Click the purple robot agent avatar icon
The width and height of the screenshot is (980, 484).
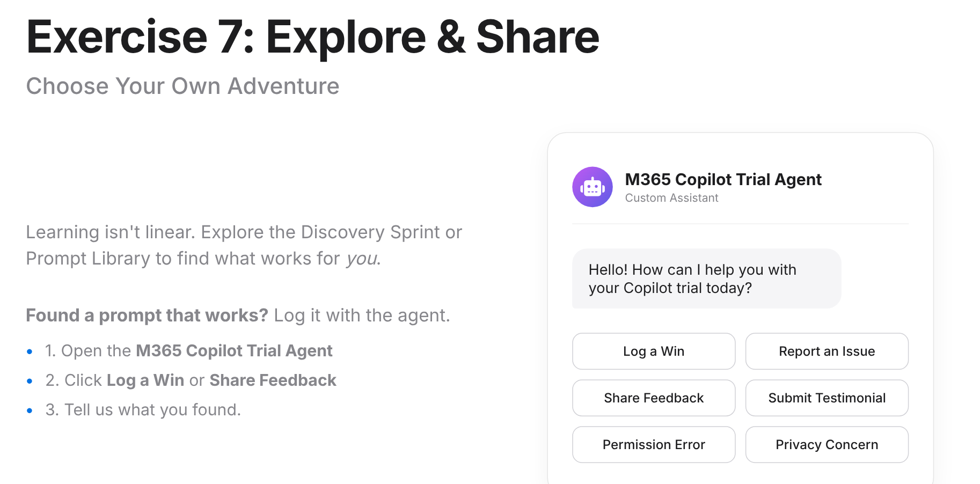592,187
